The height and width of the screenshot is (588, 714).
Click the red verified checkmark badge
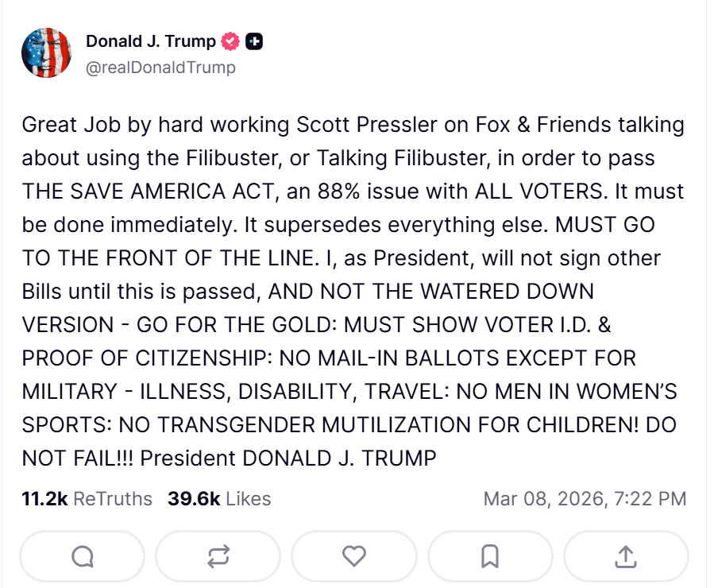pyautogui.click(x=231, y=41)
